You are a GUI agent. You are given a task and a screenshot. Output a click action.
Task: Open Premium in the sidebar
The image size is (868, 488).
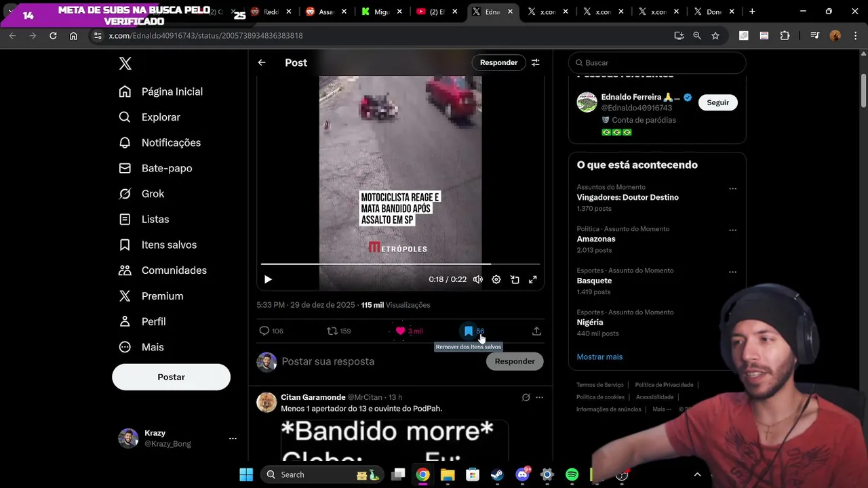[x=151, y=296]
